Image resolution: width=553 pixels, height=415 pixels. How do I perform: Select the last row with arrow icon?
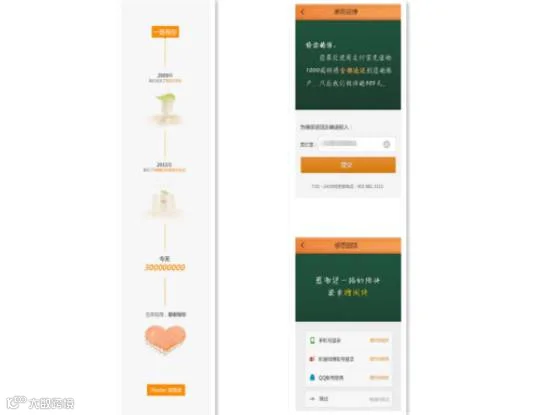click(x=348, y=399)
